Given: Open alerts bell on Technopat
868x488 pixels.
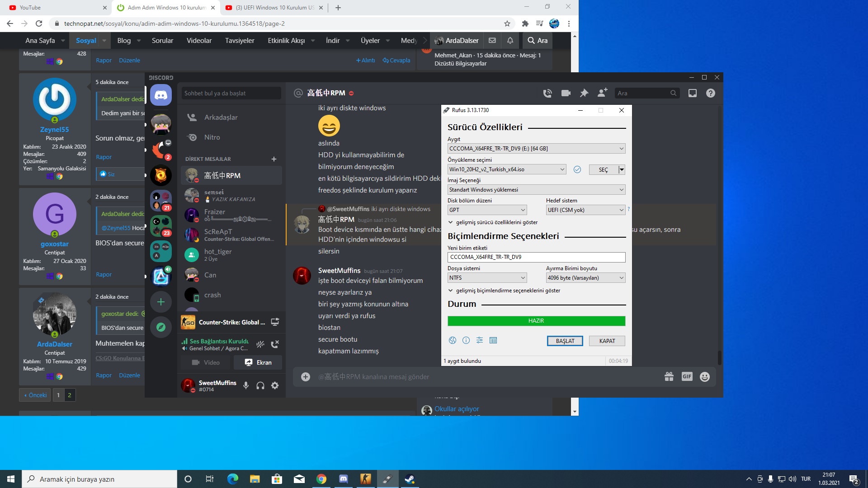Looking at the screenshot, I should [x=510, y=41].
